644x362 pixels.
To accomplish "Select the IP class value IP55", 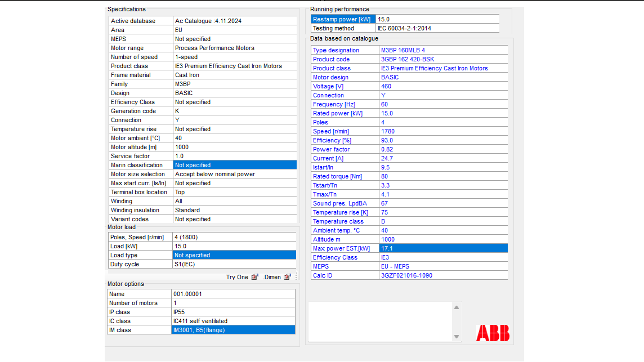I will [x=233, y=312].
